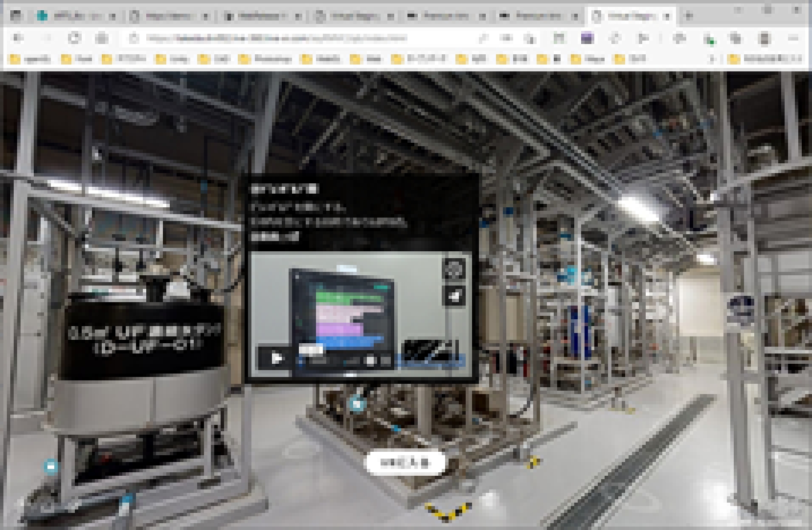Open the Photoshop bookmarks folder

[x=266, y=59]
